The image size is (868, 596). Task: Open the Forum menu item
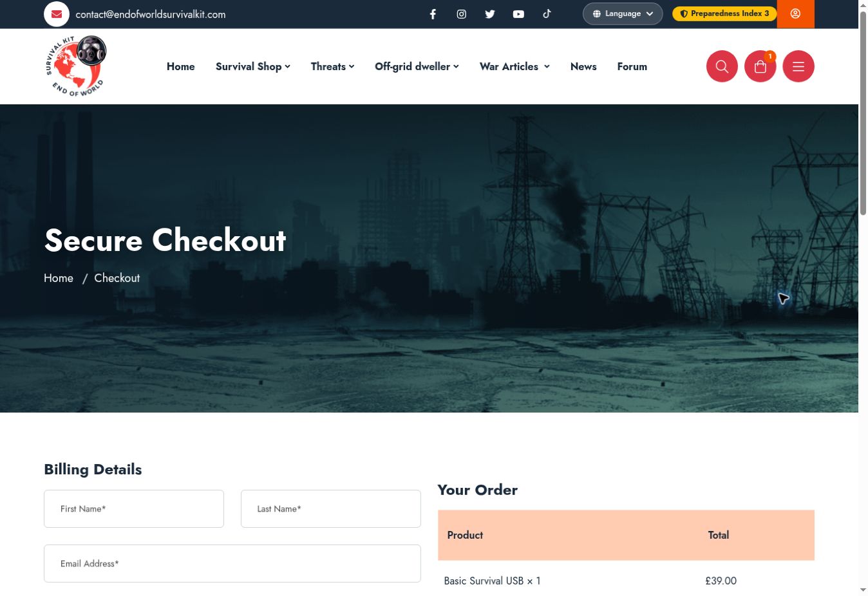[x=632, y=66]
